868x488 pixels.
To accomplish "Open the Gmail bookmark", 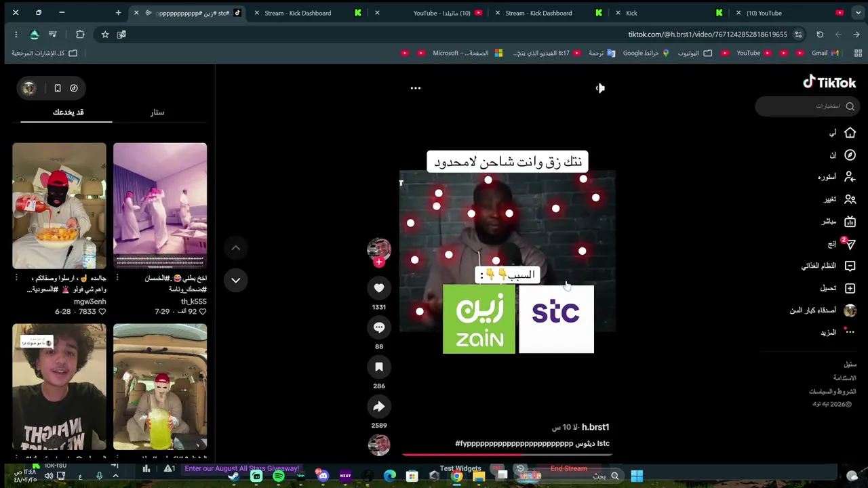I will [825, 53].
